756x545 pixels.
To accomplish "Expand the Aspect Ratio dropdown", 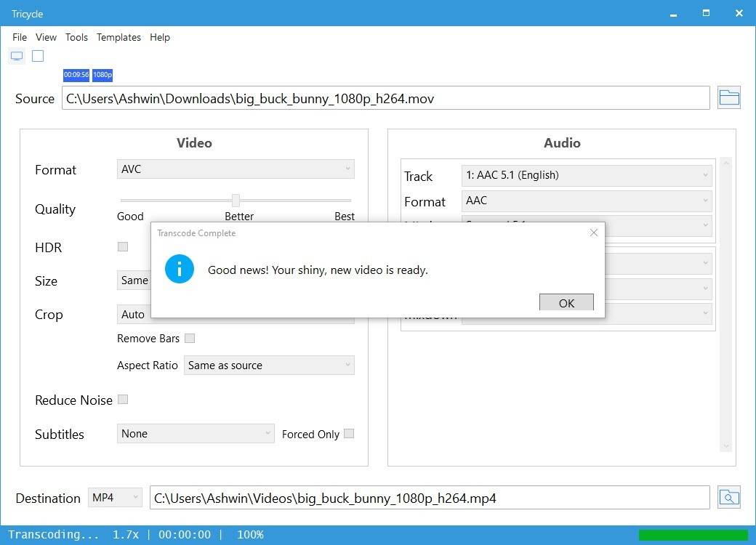I will click(269, 366).
